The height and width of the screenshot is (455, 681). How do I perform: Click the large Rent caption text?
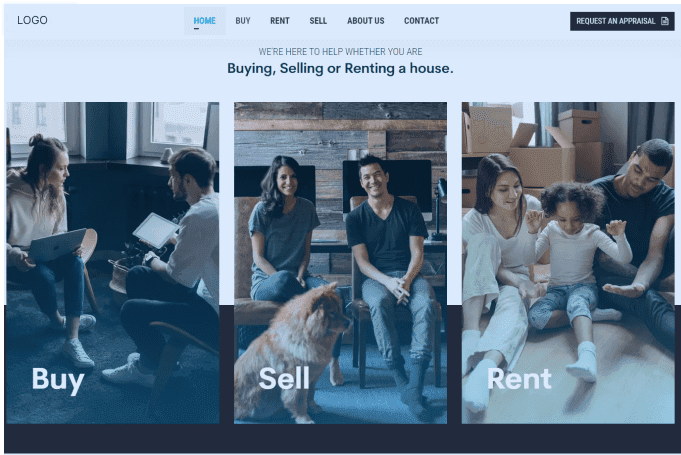[x=519, y=379]
